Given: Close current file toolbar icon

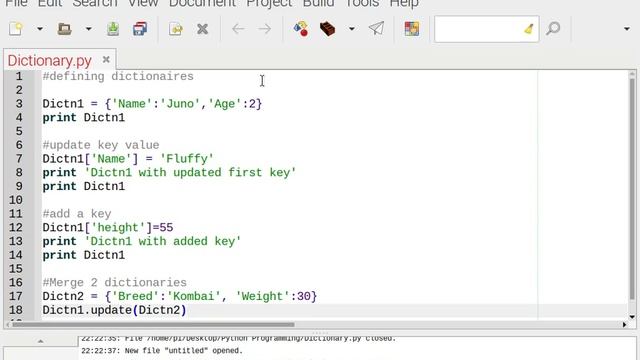Looking at the screenshot, I should click(202, 29).
